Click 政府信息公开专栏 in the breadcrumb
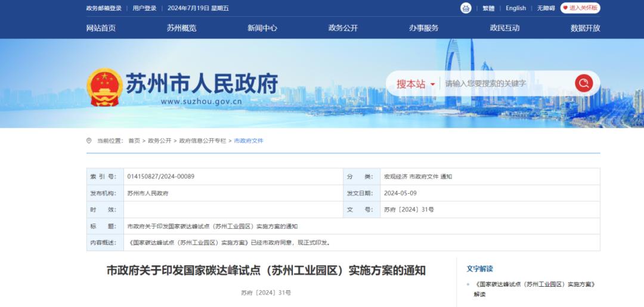This screenshot has height=307, width=644. coord(203,141)
